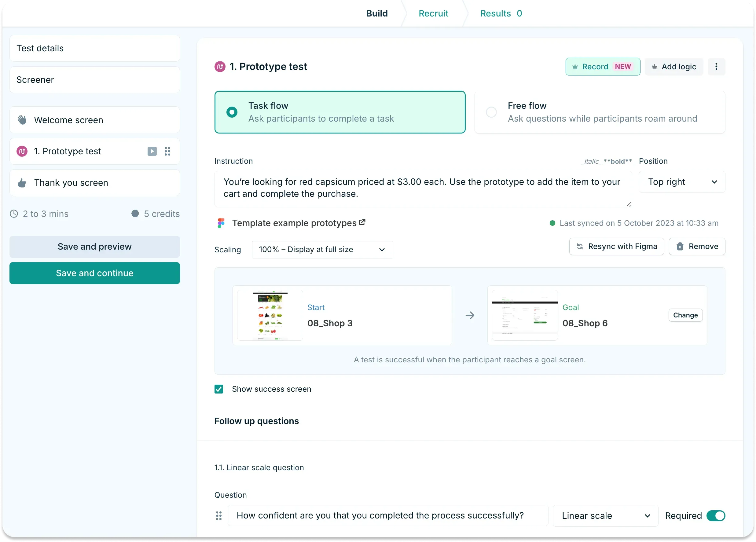756x542 pixels.
Task: Click the pink app icon next to Prototype test heading
Action: [220, 66]
